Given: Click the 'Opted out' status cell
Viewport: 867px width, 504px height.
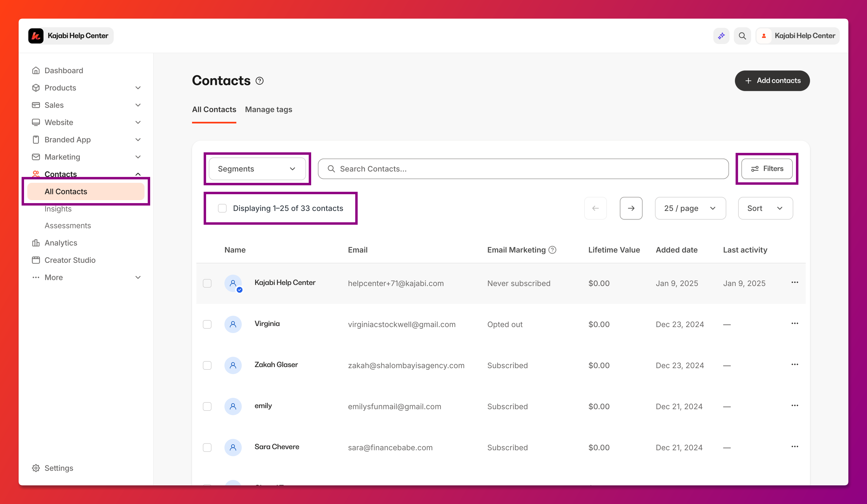Looking at the screenshot, I should click(x=505, y=324).
